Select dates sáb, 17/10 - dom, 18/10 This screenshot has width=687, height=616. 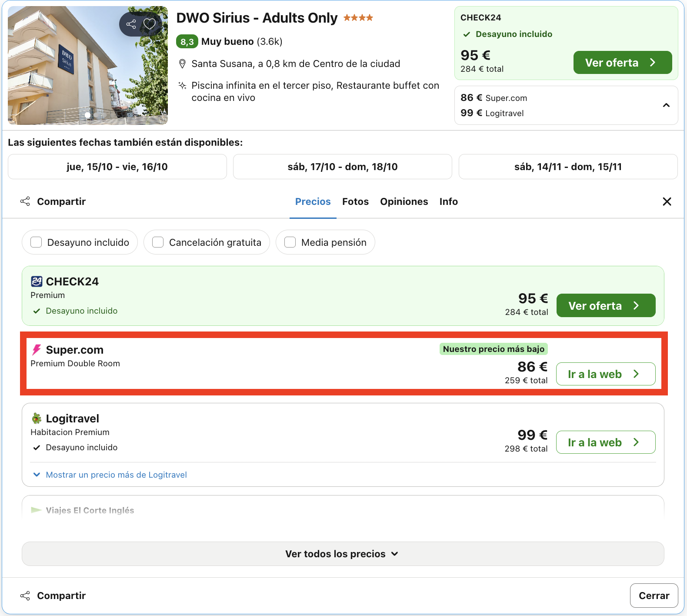[x=343, y=167]
